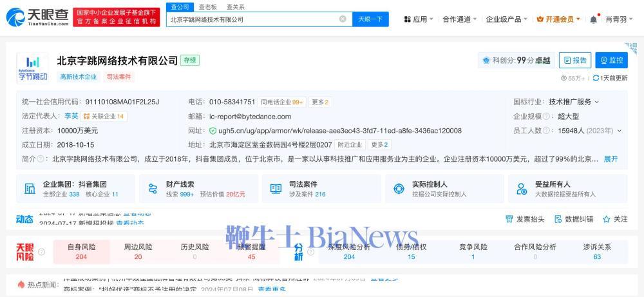The height and width of the screenshot is (297, 644).
Task: Click 全部企业 338 count
Action: point(61,195)
